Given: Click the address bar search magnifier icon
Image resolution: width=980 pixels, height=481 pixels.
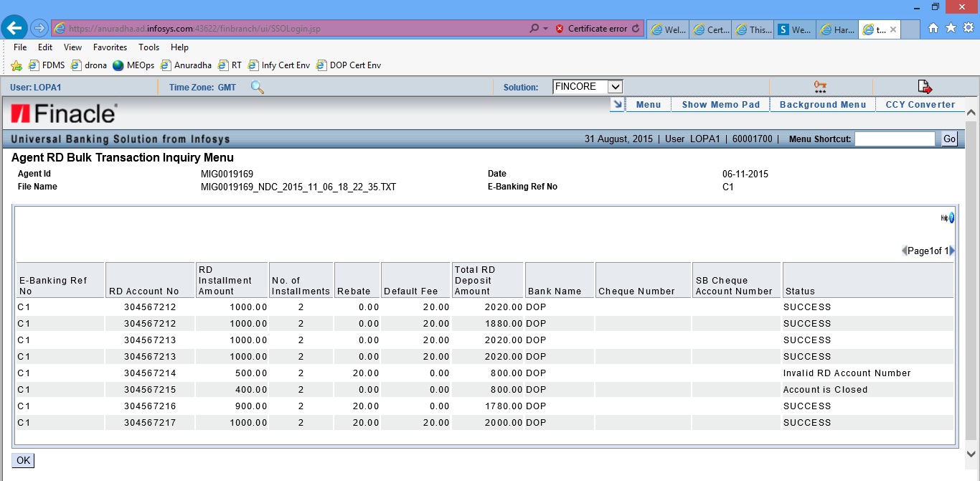Looking at the screenshot, I should 534,29.
